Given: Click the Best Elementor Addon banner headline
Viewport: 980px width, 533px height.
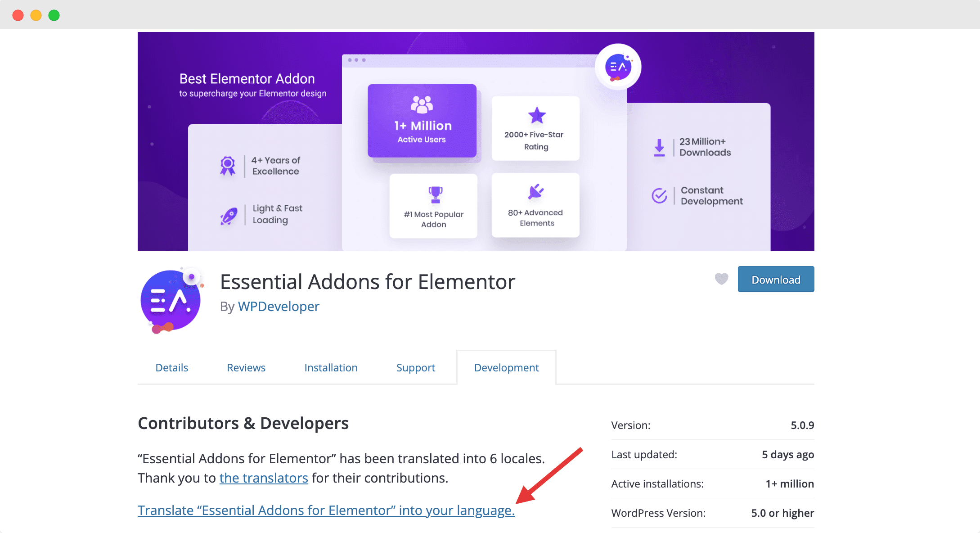Looking at the screenshot, I should coord(247,79).
